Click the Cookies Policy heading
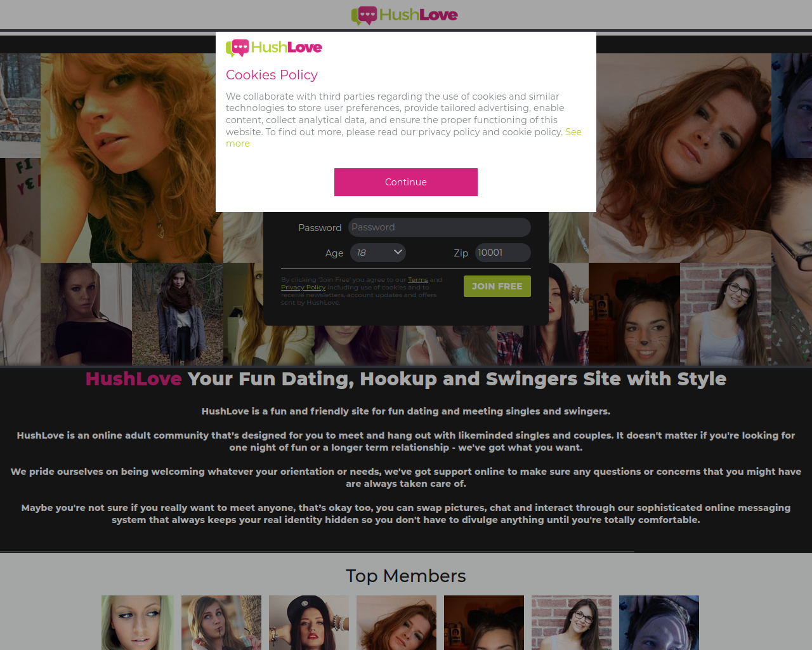Screen dimensions: 812x650 click(x=272, y=75)
